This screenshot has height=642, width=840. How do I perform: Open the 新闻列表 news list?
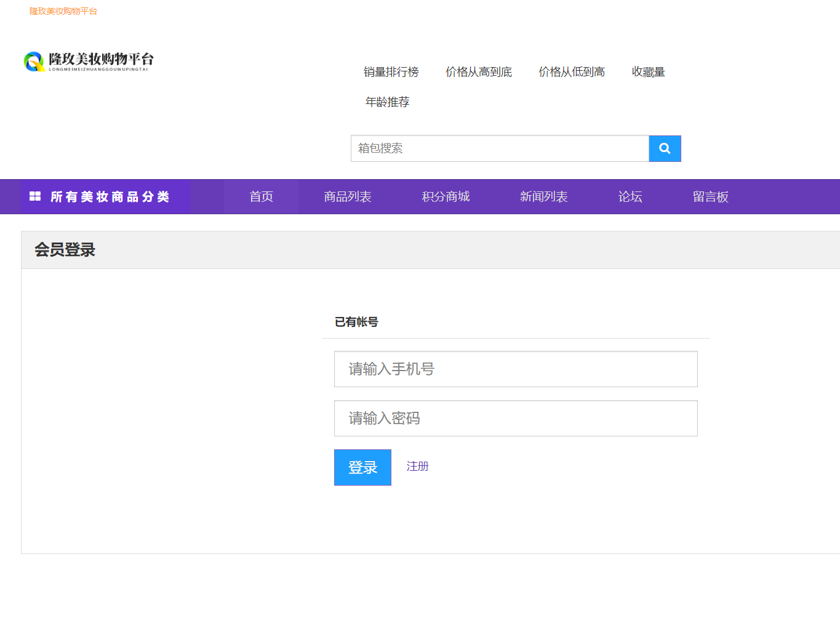[543, 196]
